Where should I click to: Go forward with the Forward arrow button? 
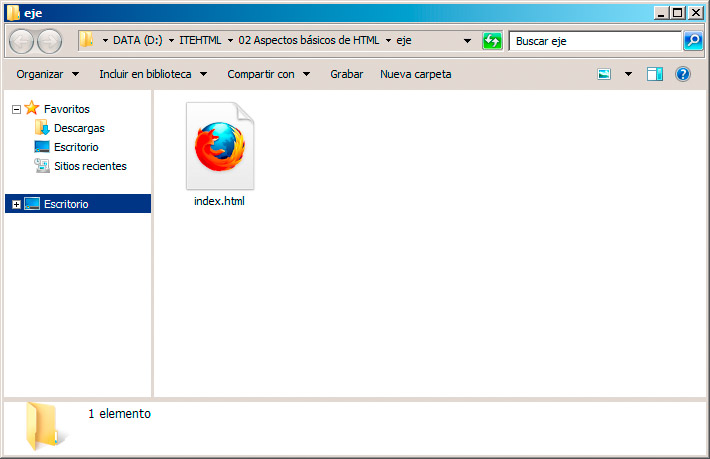[49, 41]
